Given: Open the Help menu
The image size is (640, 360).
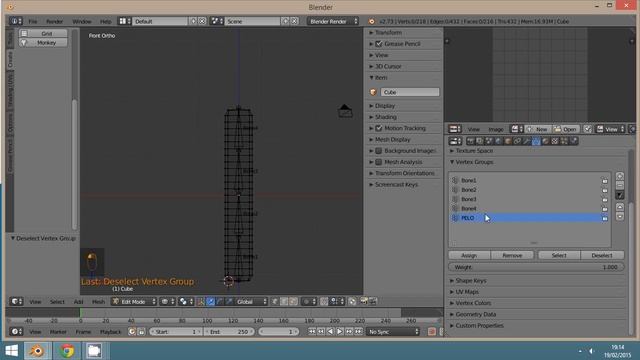Looking at the screenshot, I should pos(105,21).
